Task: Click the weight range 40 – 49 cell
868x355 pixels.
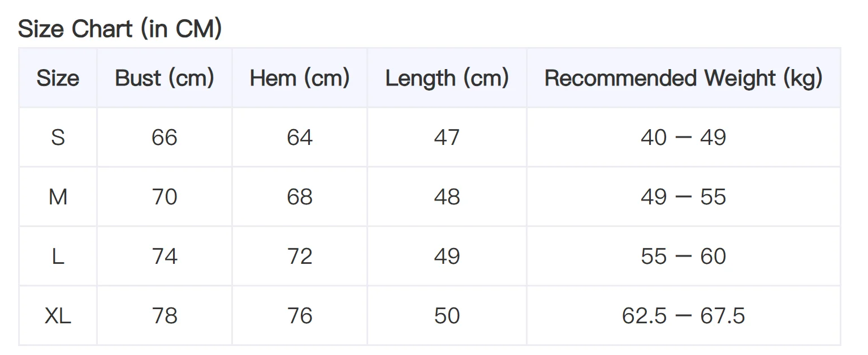Action: pos(683,138)
